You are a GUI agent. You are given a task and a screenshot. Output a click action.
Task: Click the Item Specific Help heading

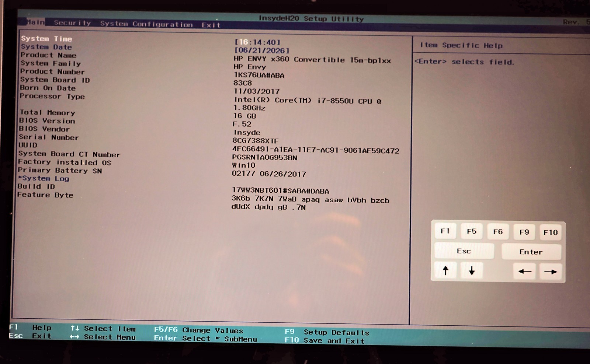click(461, 45)
